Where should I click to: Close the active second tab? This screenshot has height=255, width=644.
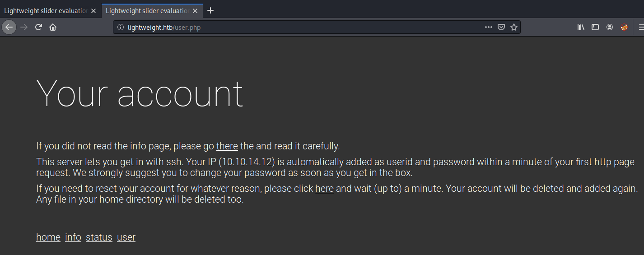pos(195,11)
